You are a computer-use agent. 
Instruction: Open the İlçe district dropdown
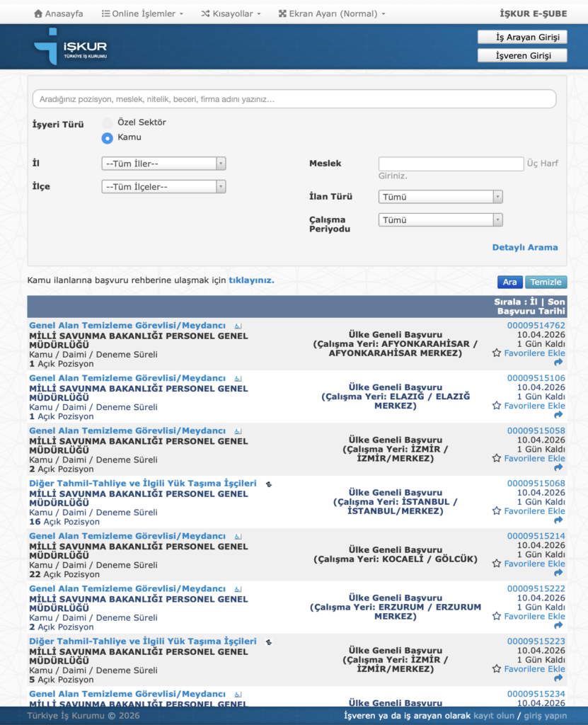click(163, 187)
